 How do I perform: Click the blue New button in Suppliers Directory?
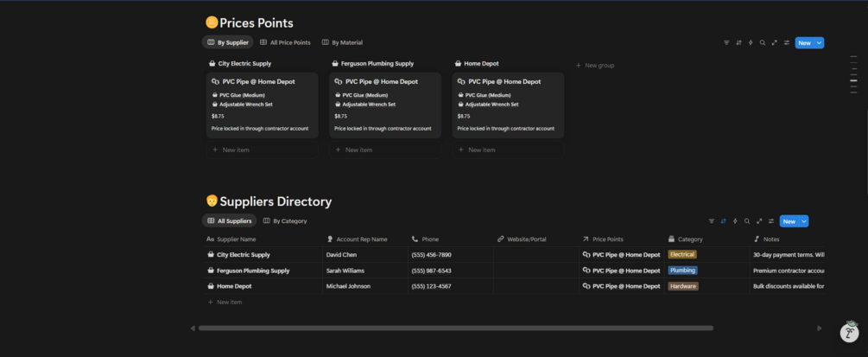tap(789, 221)
